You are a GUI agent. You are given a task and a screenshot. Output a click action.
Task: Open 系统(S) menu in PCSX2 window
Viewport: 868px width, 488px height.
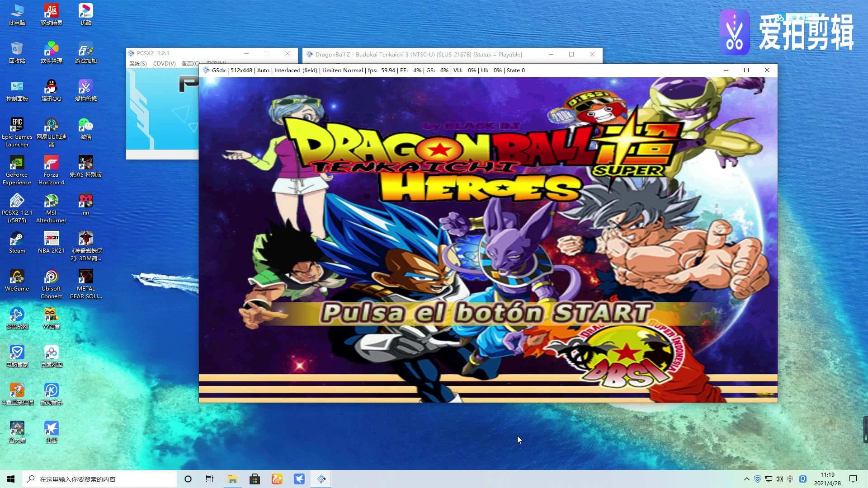tap(138, 63)
